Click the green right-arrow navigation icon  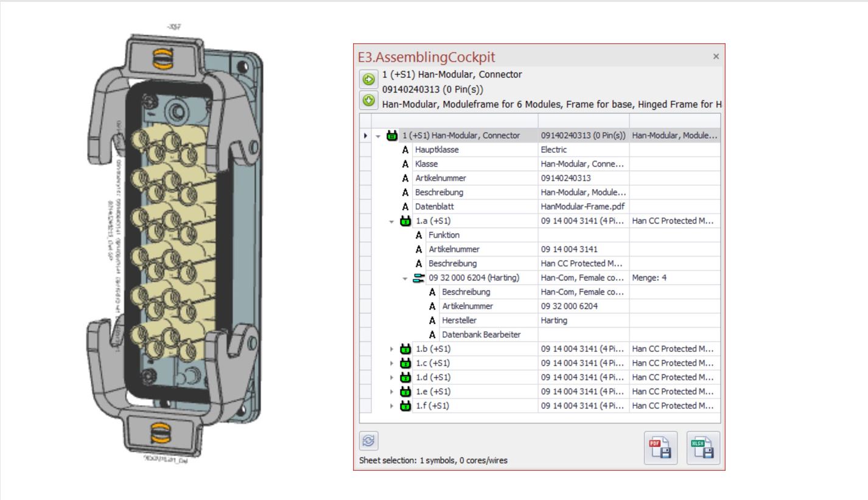click(x=368, y=77)
